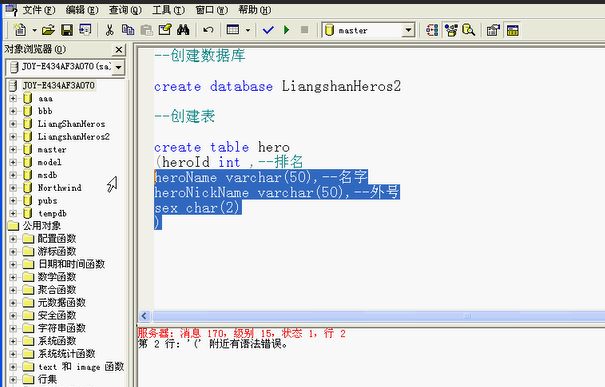Toggle the Show Results Pane icon

click(x=512, y=30)
